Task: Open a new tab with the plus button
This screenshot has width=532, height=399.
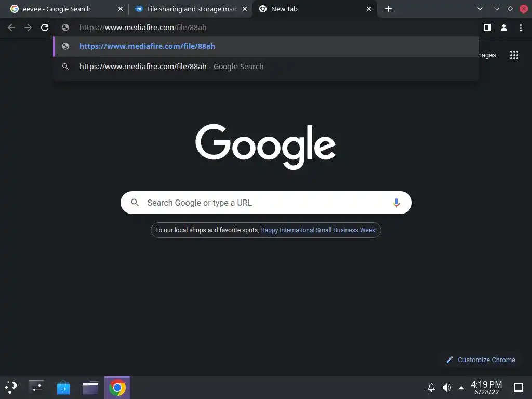Action: coord(389,9)
